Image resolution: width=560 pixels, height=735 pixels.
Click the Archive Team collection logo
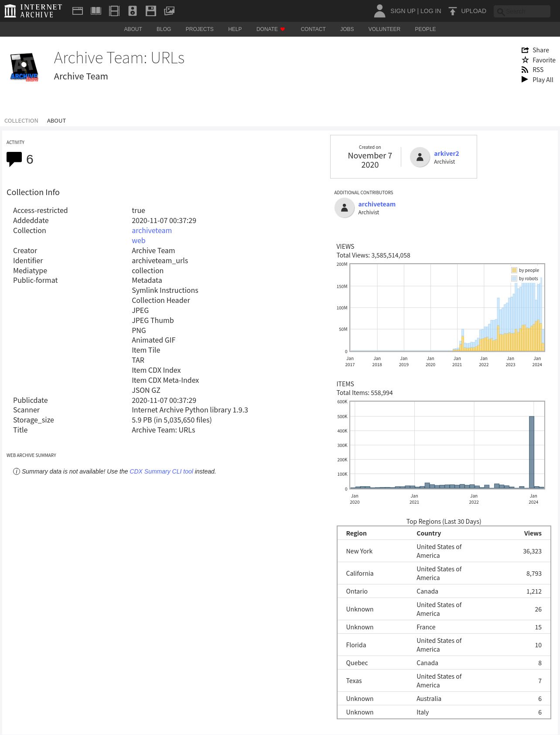pyautogui.click(x=24, y=67)
